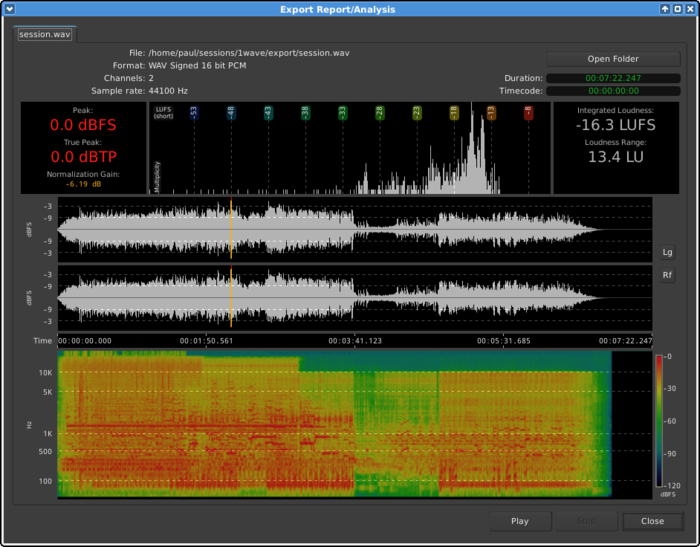Select the session.wav tab
Image resolution: width=700 pixels, height=547 pixels.
coord(45,34)
